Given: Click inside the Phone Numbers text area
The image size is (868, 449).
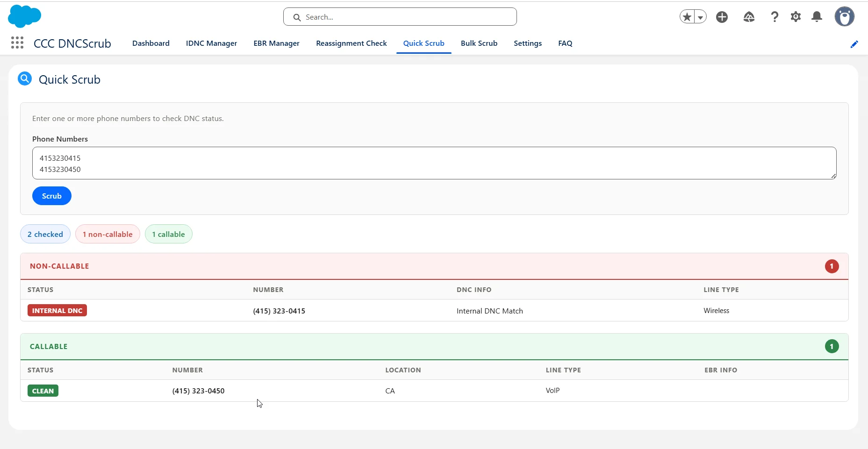Looking at the screenshot, I should point(434,163).
